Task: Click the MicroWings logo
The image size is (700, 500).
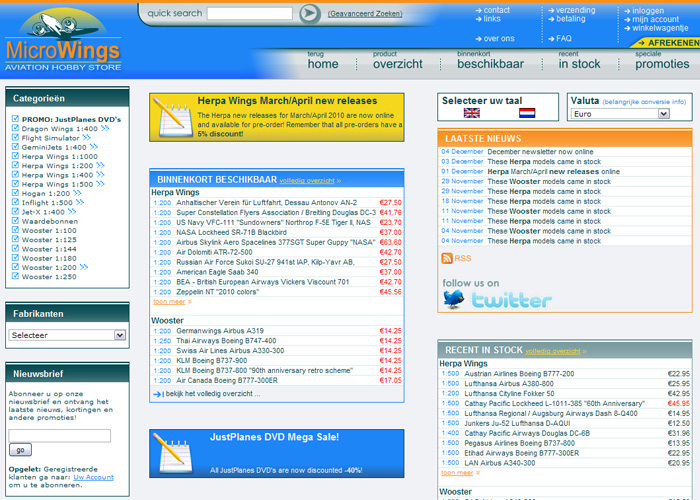Action: coord(63,40)
